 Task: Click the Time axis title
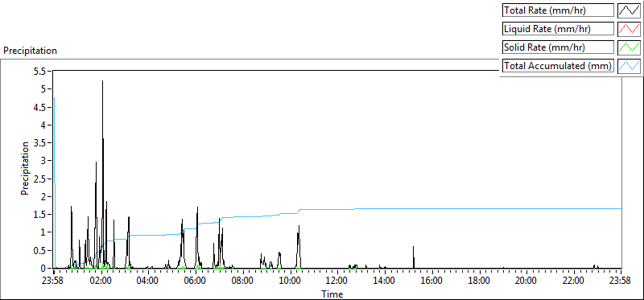click(x=332, y=294)
